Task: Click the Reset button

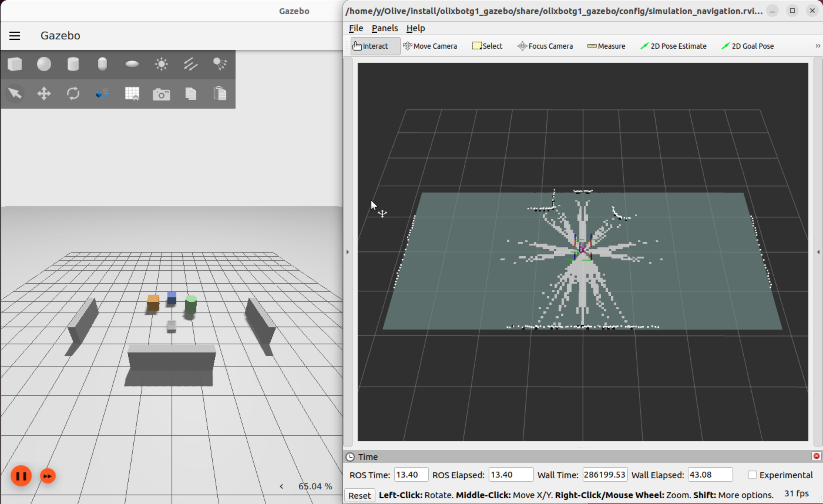Action: click(x=360, y=495)
